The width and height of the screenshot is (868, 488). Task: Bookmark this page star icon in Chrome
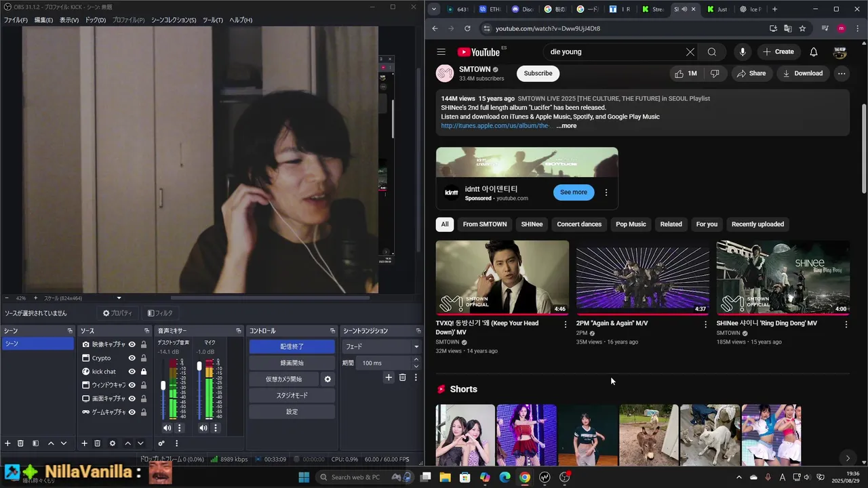[802, 28]
